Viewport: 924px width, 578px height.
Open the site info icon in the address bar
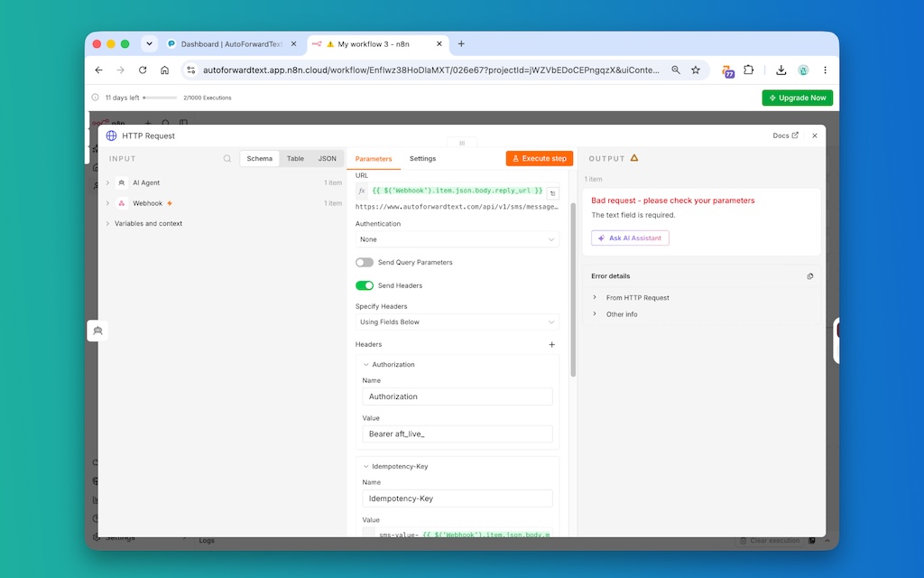(191, 70)
